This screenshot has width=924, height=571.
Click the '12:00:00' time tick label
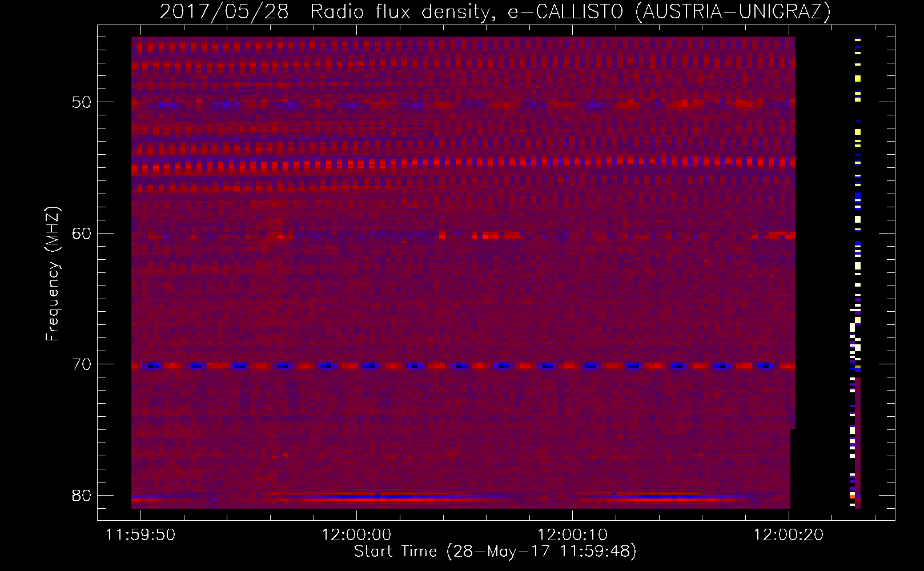tap(356, 535)
